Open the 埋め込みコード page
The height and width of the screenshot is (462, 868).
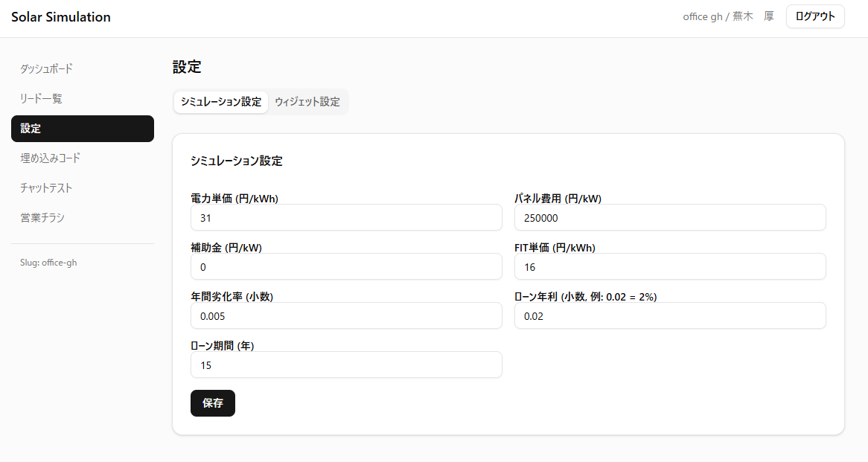50,158
